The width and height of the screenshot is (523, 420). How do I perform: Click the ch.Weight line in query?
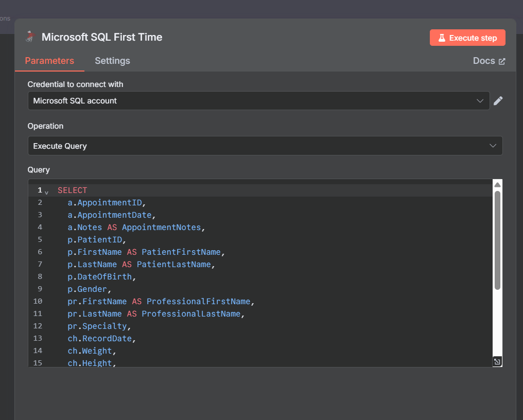pyautogui.click(x=92, y=351)
